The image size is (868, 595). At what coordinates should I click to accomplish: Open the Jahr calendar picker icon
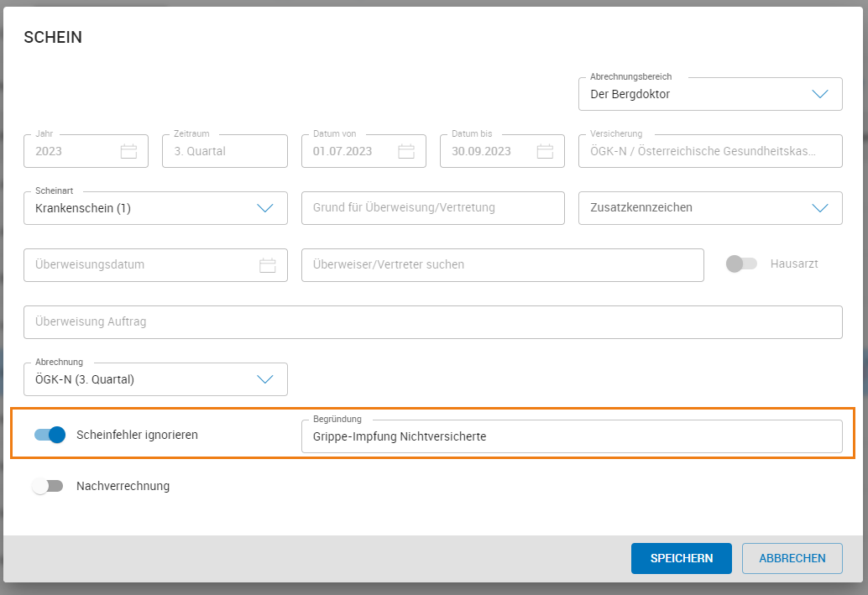coord(128,151)
